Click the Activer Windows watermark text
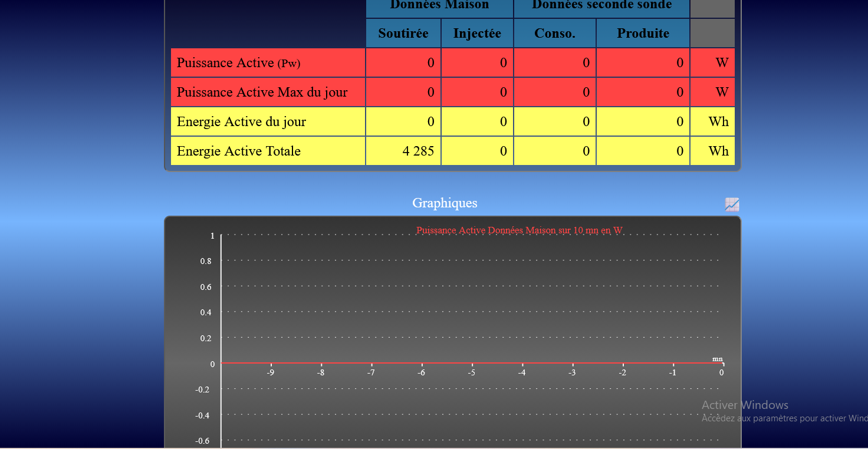The height and width of the screenshot is (449, 868). pyautogui.click(x=745, y=405)
